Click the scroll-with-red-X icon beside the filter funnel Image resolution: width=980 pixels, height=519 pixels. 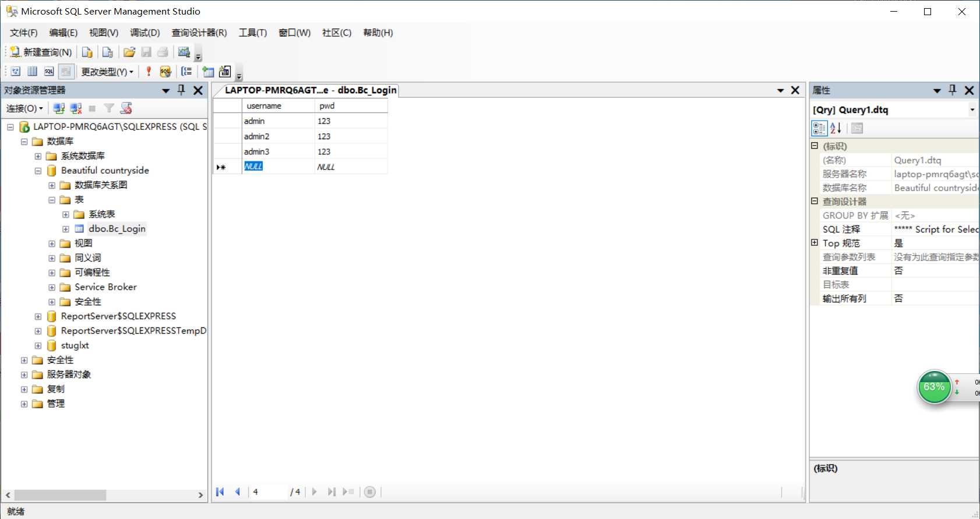tap(126, 108)
